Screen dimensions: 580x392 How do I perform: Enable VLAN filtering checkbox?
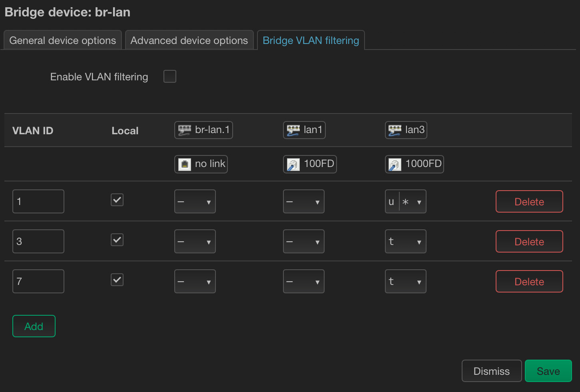click(170, 76)
